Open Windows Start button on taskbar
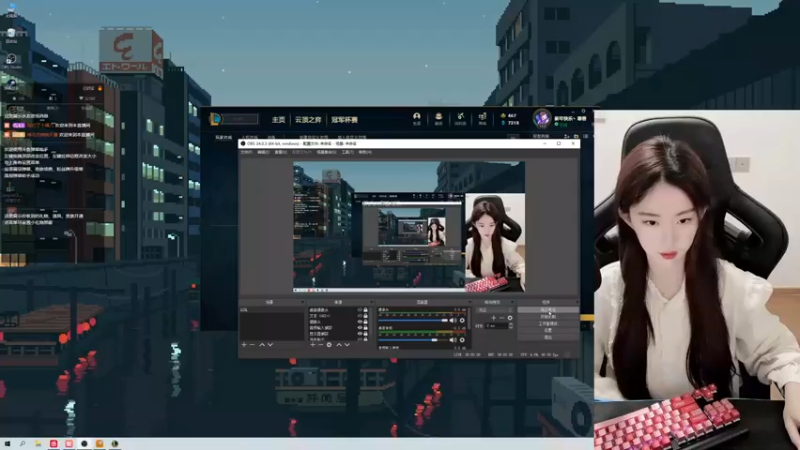The width and height of the screenshot is (800, 450). pyautogui.click(x=7, y=444)
